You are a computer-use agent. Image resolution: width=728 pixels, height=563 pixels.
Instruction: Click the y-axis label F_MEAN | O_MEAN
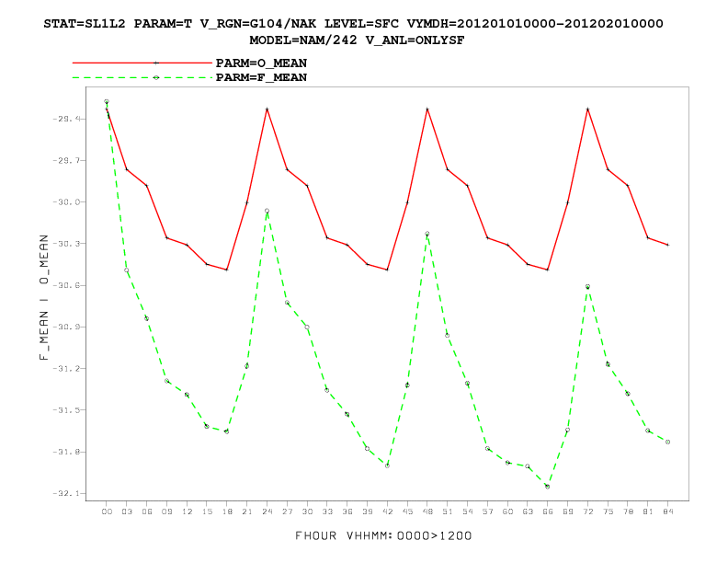(43, 297)
